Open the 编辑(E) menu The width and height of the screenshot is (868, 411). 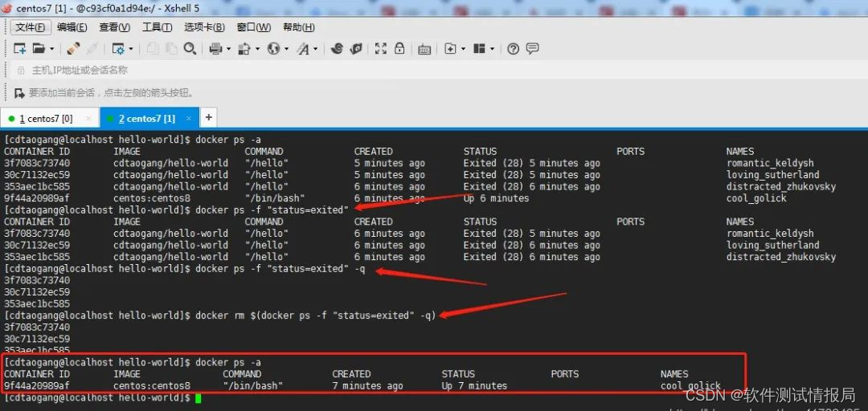click(72, 27)
